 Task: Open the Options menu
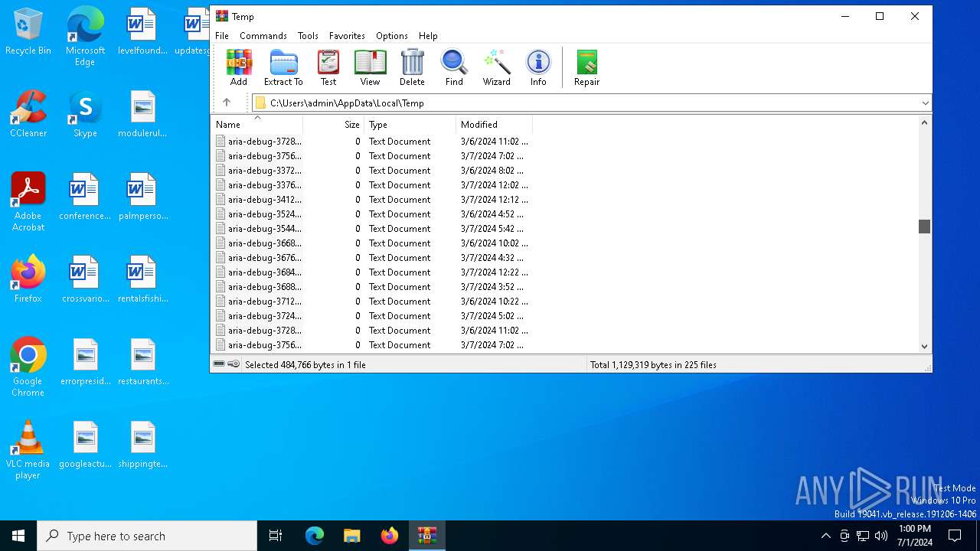coord(392,36)
